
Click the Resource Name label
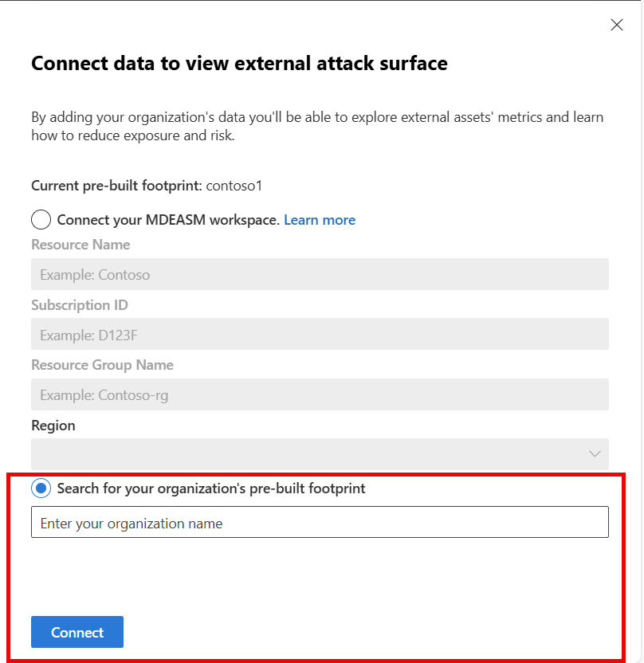80,245
